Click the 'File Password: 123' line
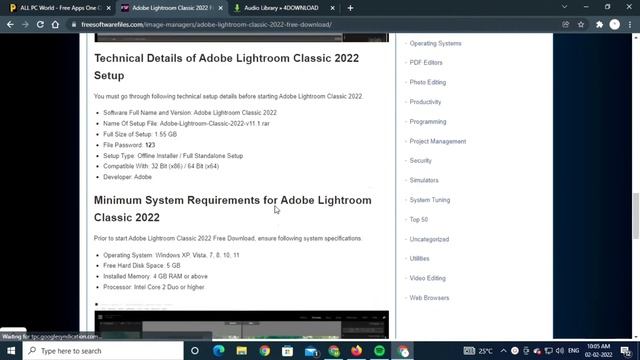The image size is (640, 360). (x=129, y=145)
